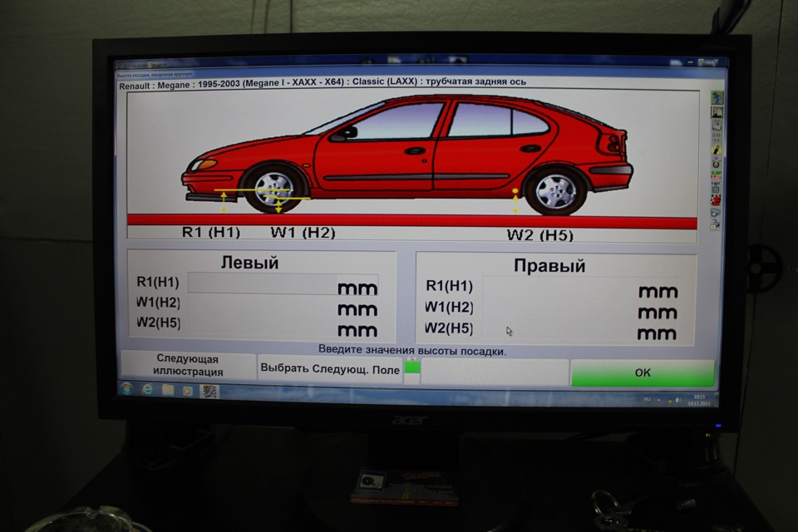Select the alignment program's checkered taskbar icon
Screen dimensions: 798x532
[x=209, y=391]
